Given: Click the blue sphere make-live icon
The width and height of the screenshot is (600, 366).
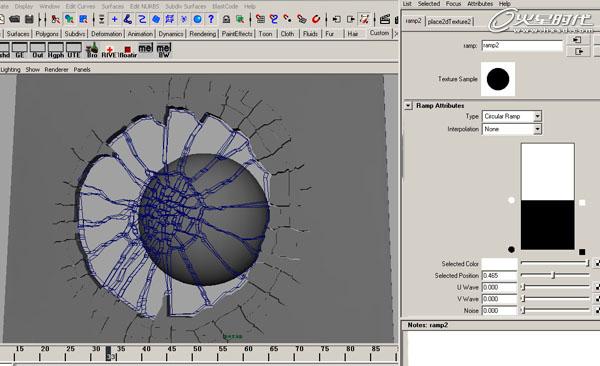Looking at the screenshot, I should click(x=197, y=19).
